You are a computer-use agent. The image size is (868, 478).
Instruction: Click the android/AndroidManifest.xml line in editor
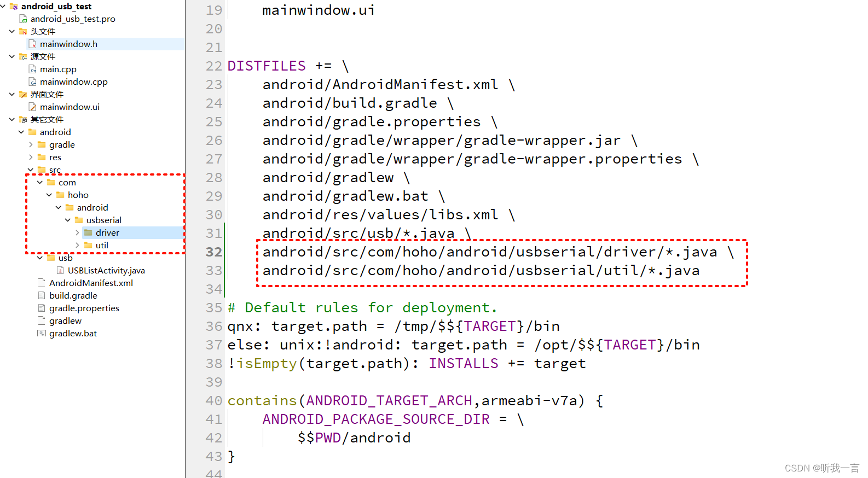click(x=389, y=84)
